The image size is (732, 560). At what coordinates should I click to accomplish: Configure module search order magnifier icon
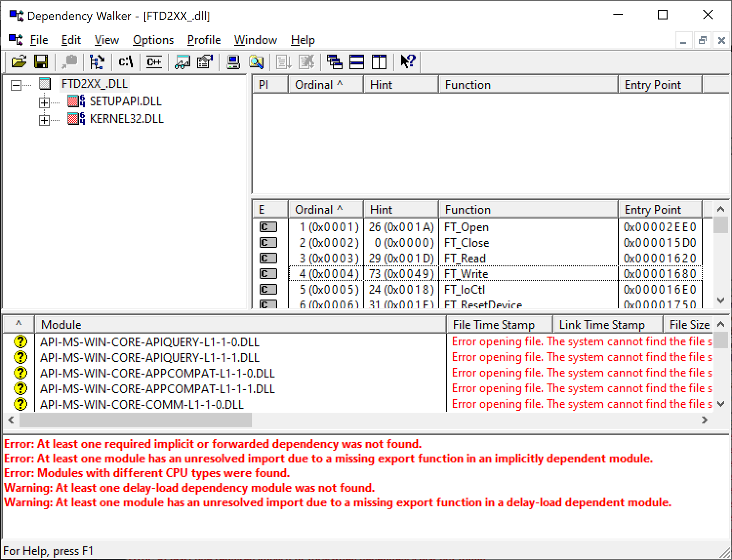pos(256,62)
